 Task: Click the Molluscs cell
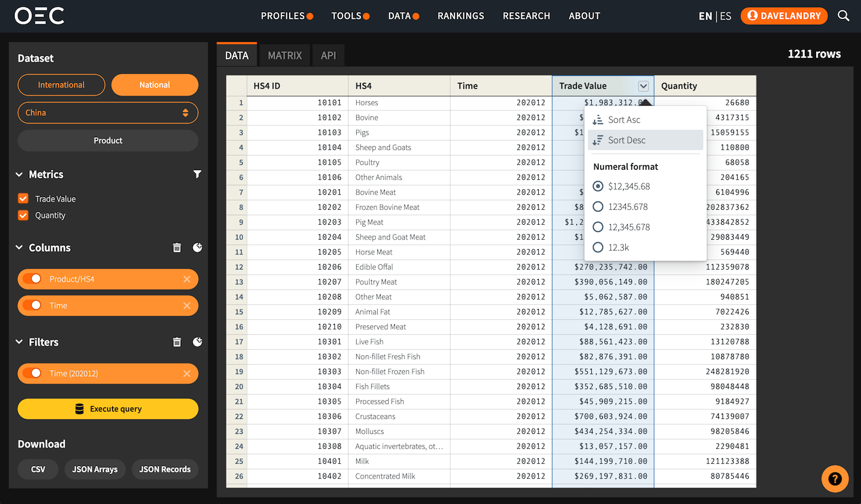point(400,431)
